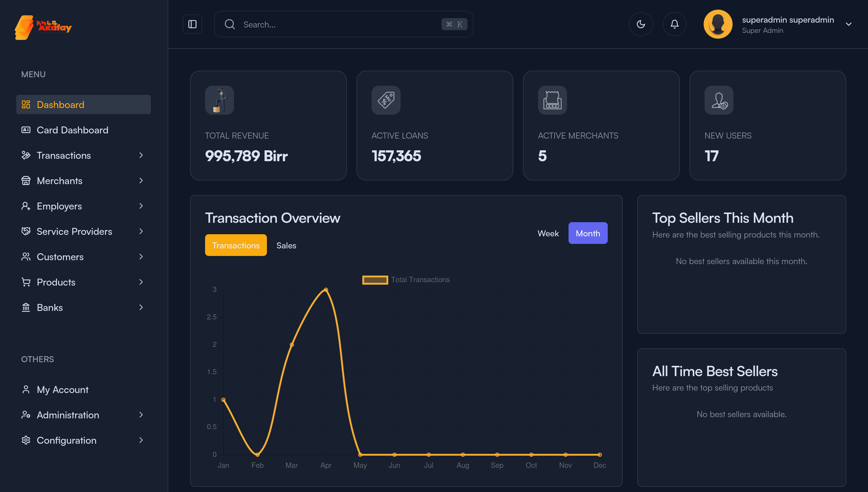Click the New Users icon
The height and width of the screenshot is (492, 868).
[719, 100]
